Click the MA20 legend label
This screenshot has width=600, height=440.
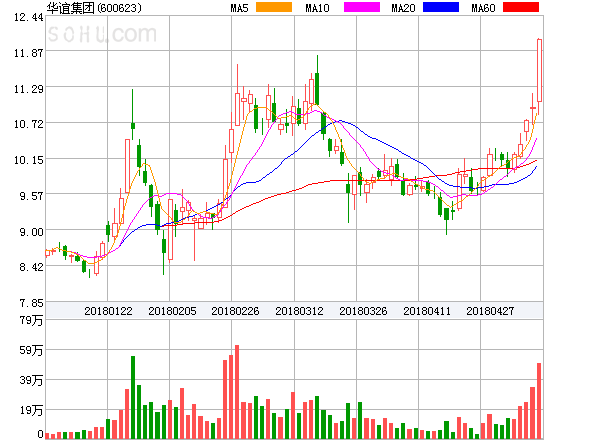point(403,8)
